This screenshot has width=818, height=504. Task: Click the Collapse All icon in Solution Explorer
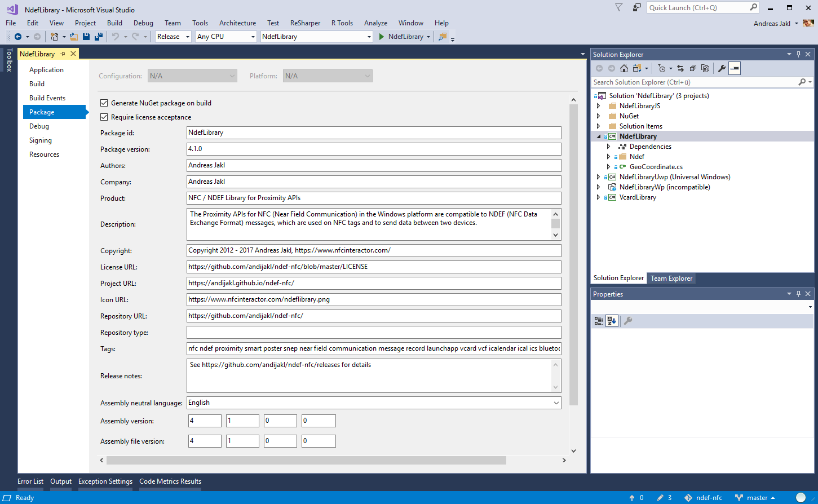point(693,68)
